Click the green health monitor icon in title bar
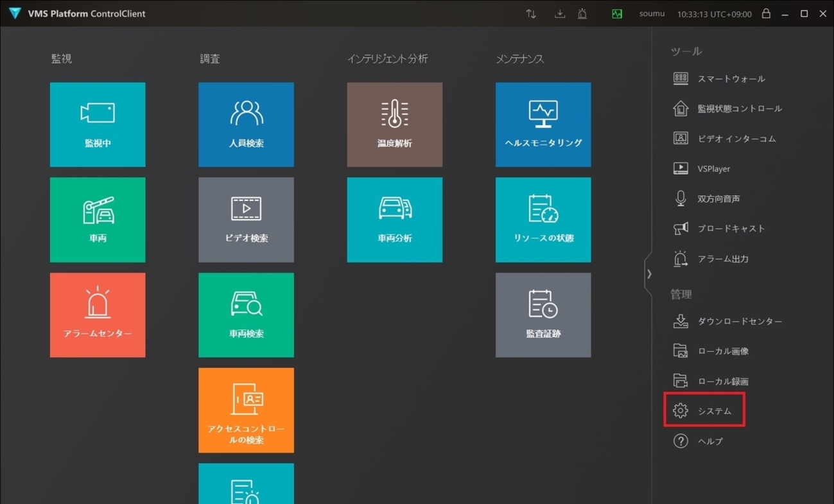 coord(617,13)
